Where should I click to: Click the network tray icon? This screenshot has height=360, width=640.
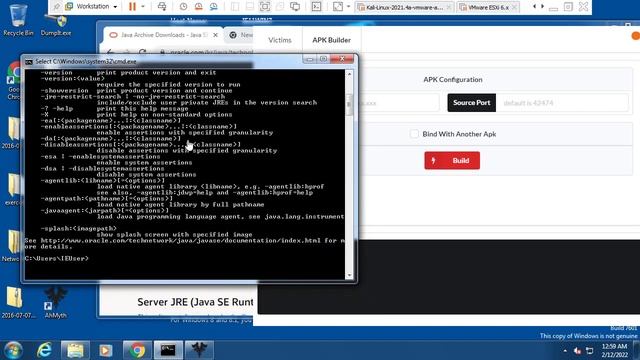point(589,351)
